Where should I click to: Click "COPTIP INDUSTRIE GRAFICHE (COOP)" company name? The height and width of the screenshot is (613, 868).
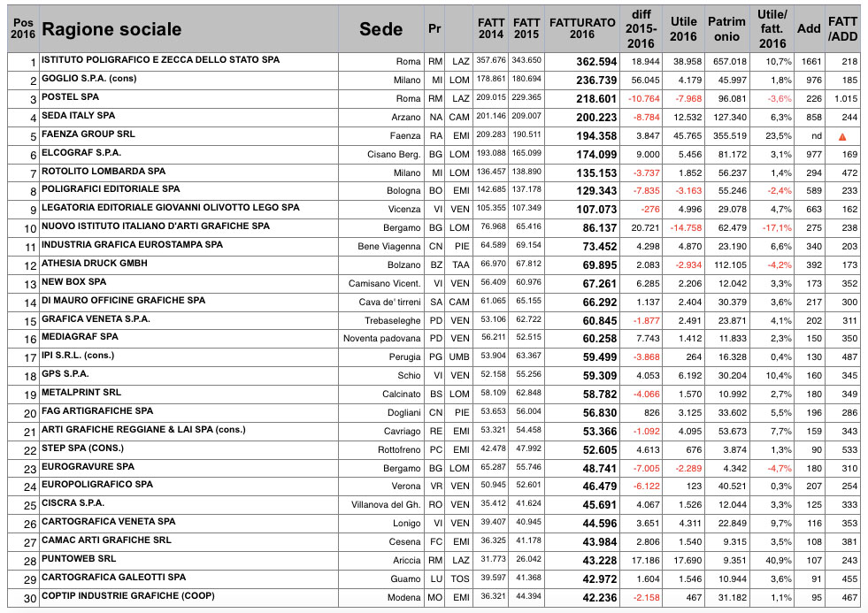(128, 596)
